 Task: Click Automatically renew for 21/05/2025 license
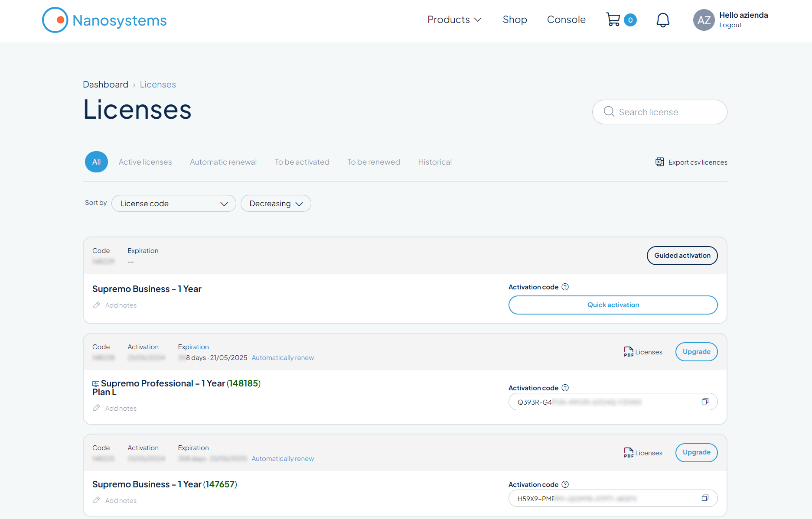pyautogui.click(x=283, y=358)
